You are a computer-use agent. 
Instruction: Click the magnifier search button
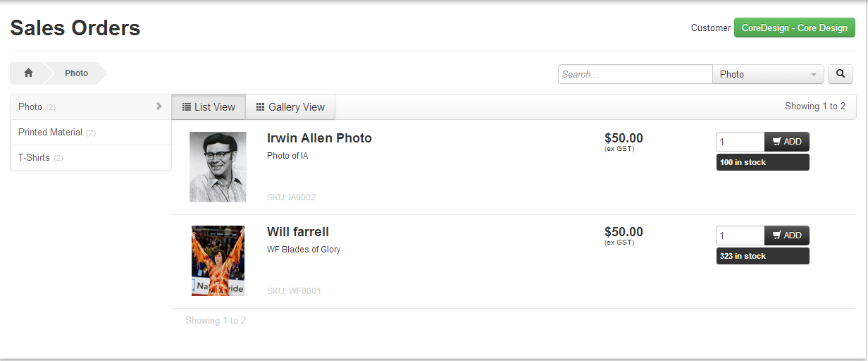pos(840,73)
